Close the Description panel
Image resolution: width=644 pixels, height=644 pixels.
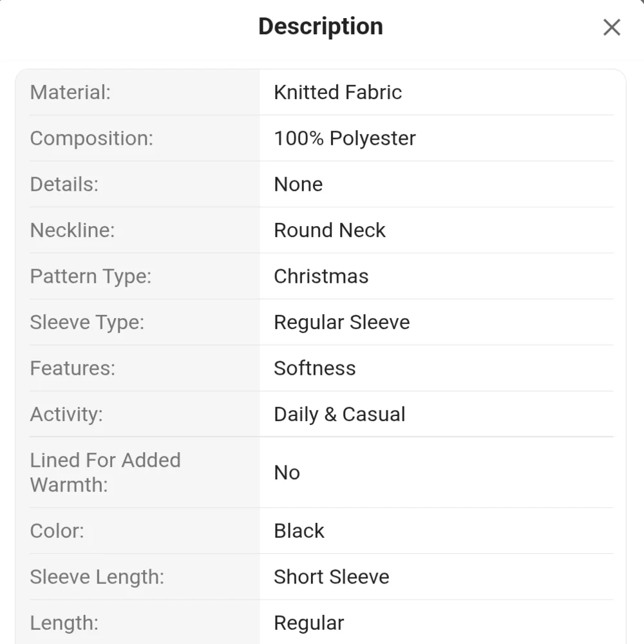pos(611,27)
